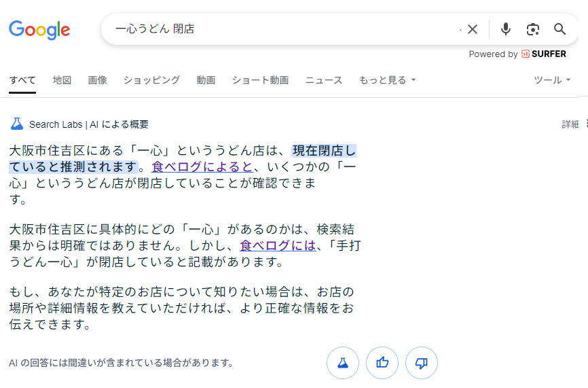Open the 詳細 options for AI overview
The width and height of the screenshot is (588, 388).
(570, 124)
